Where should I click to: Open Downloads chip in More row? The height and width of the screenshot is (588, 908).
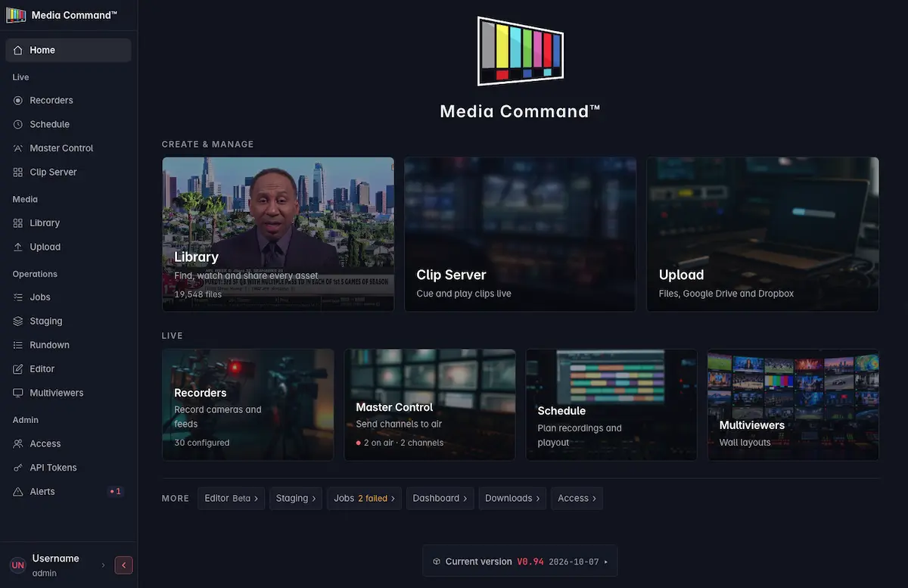(512, 498)
